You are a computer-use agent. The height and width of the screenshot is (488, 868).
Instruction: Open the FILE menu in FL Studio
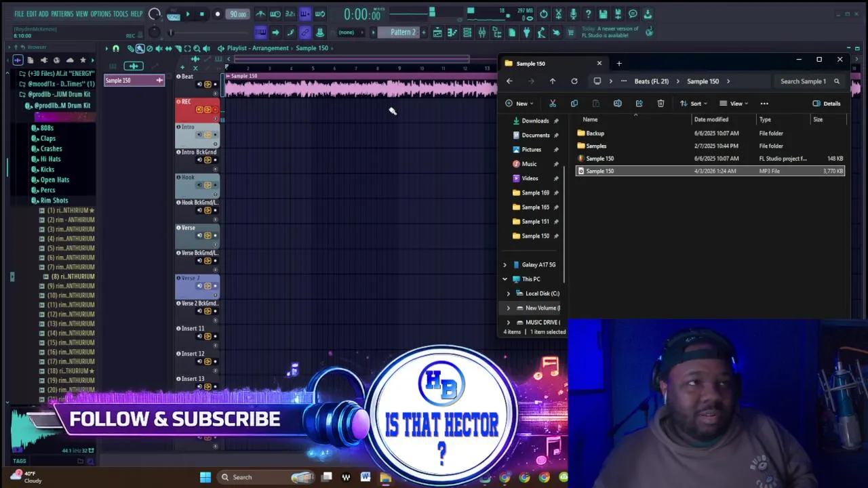[19, 14]
